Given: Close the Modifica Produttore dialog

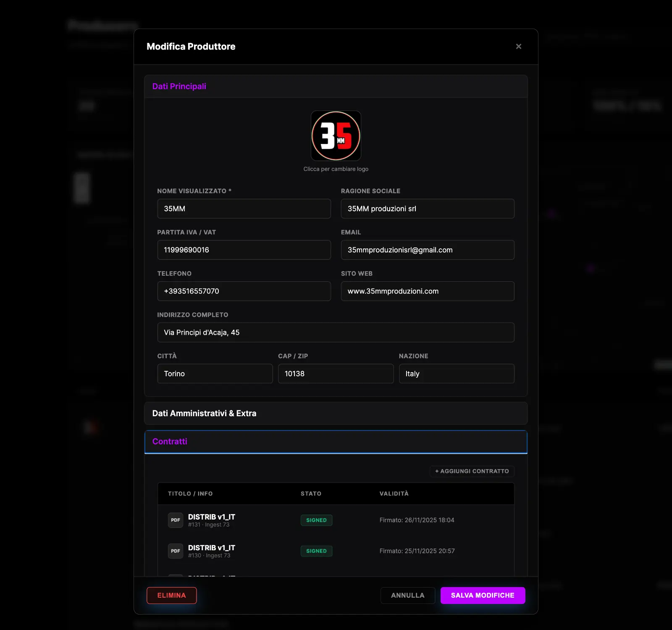Looking at the screenshot, I should pos(518,47).
